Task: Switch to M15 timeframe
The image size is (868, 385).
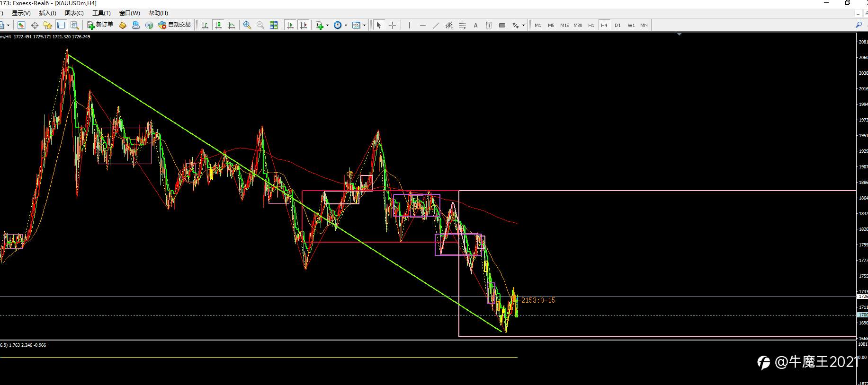Action: (564, 25)
